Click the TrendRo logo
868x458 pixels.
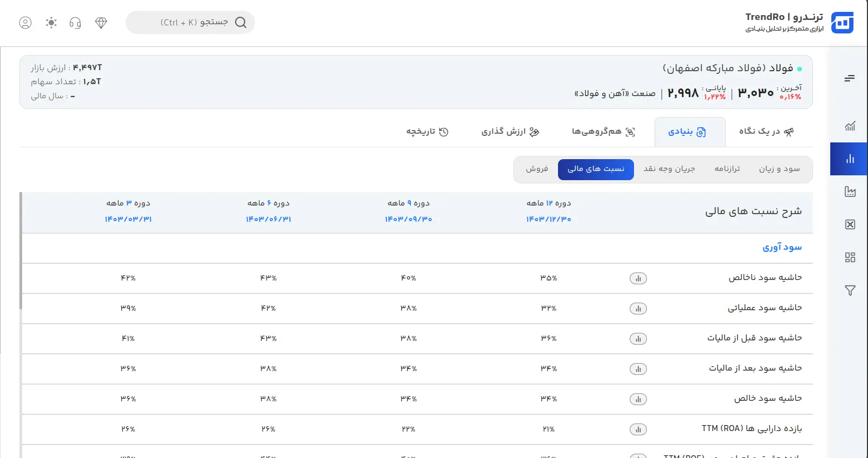coord(842,23)
